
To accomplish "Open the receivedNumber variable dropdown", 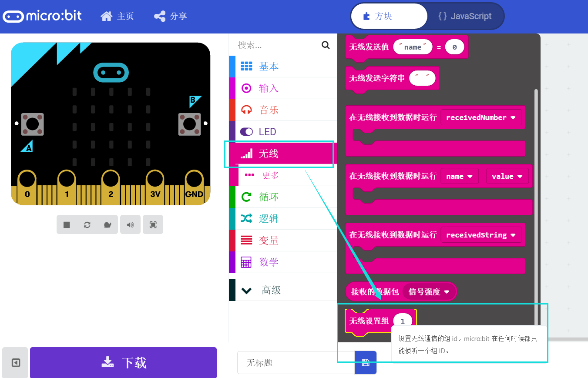I will pyautogui.click(x=481, y=117).
